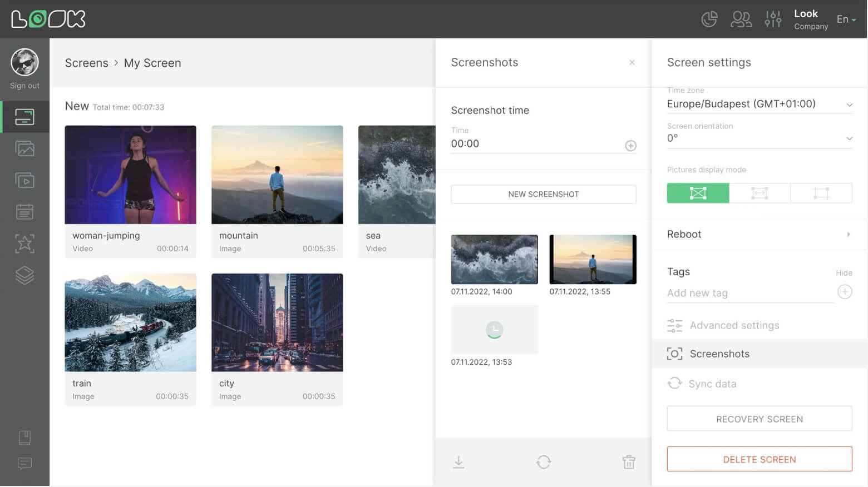Delete screenshots using the trash icon

[x=628, y=461]
